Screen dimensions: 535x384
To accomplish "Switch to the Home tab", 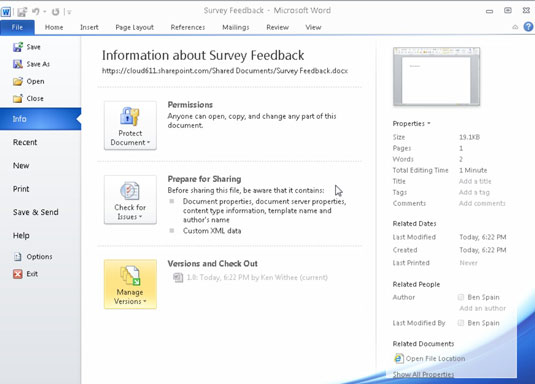I will click(x=54, y=27).
